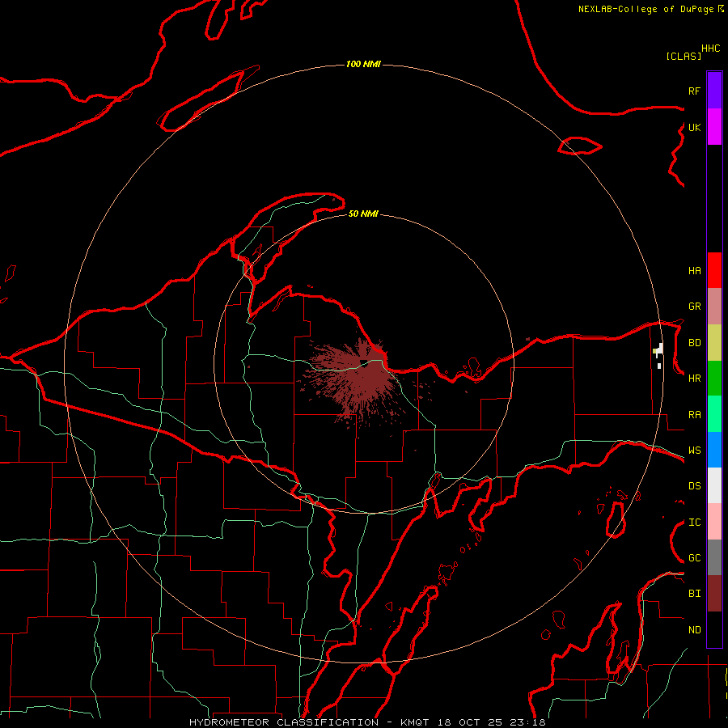Image resolution: width=728 pixels, height=728 pixels.
Task: Click the BI legend label
Action: [694, 594]
